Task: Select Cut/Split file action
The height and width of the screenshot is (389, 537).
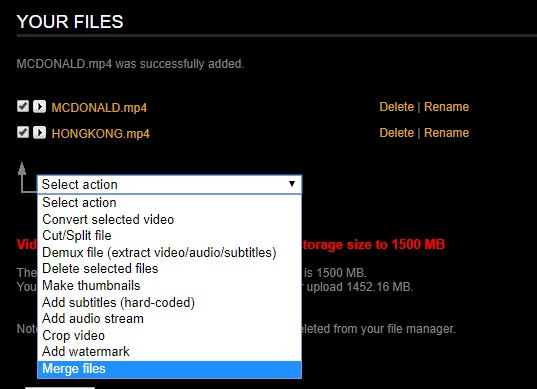Action: point(170,236)
